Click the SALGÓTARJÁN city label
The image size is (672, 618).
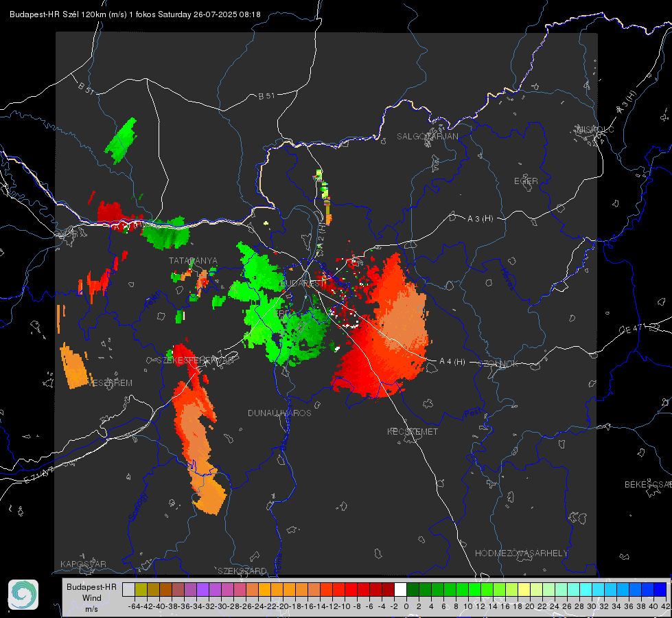(x=427, y=137)
